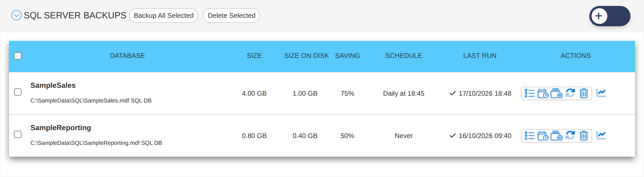Click the 50% saving value
The width and height of the screenshot is (644, 177).
[x=347, y=136]
